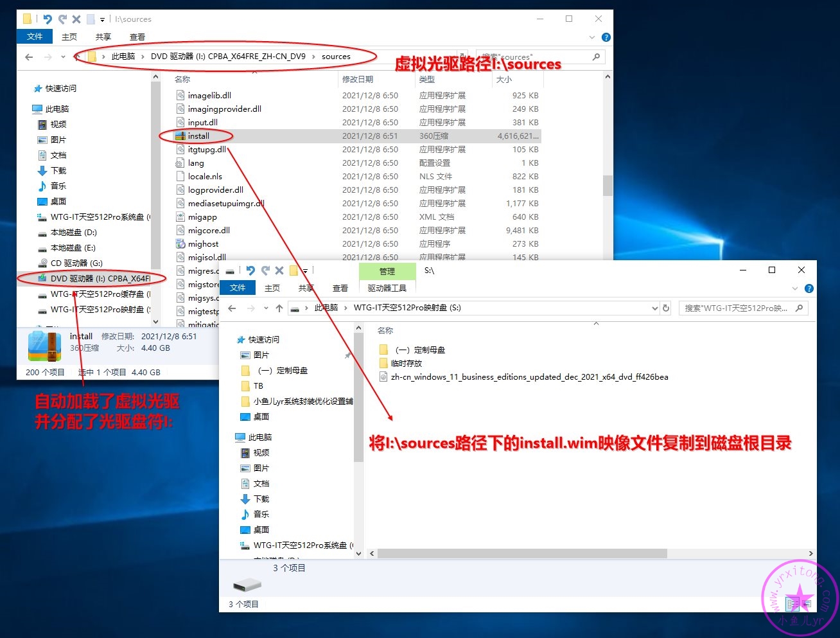The width and height of the screenshot is (840, 638).
Task: Click the new folder icon in the S:\ window quick toolbar
Action: 293,270
